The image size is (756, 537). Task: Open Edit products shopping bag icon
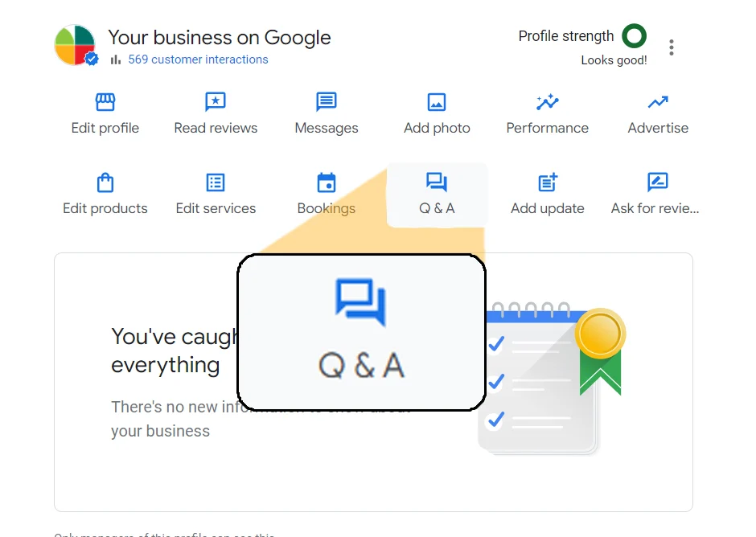pos(105,182)
